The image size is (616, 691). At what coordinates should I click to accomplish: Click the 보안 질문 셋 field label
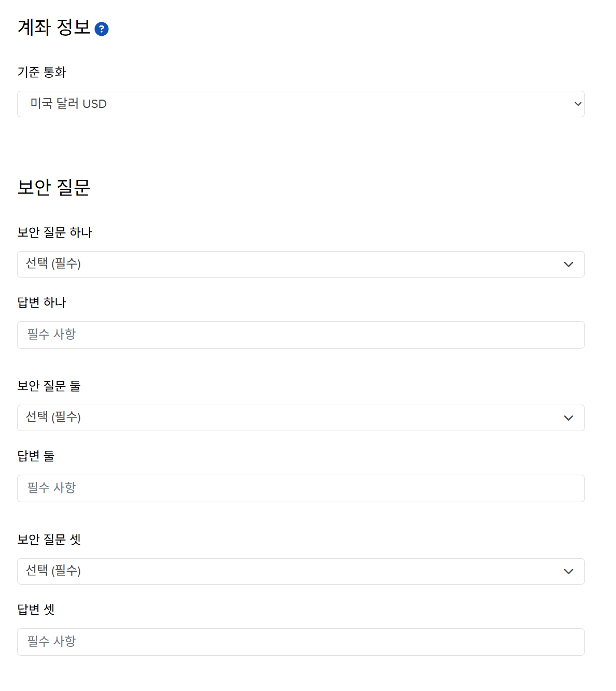point(49,540)
